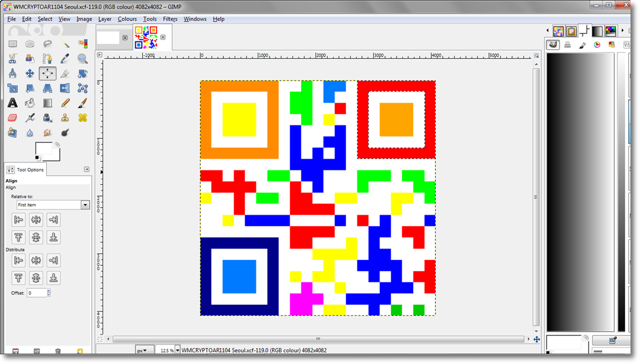The image size is (640, 364).
Task: Select the Shear tool
Action: tap(30, 88)
